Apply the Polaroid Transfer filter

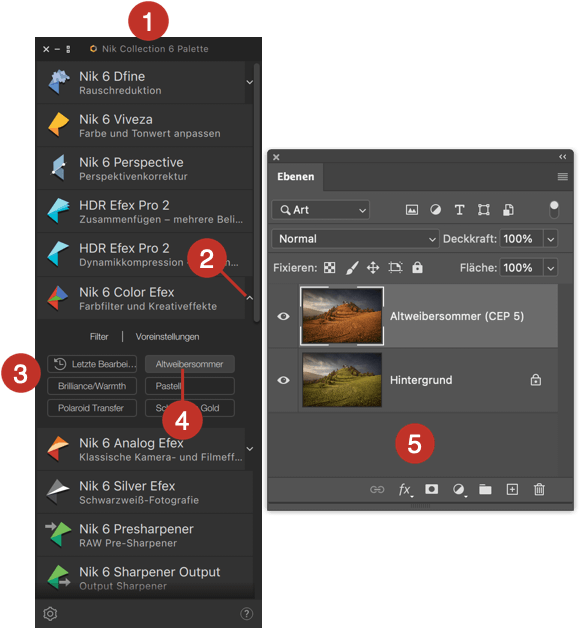coord(92,408)
